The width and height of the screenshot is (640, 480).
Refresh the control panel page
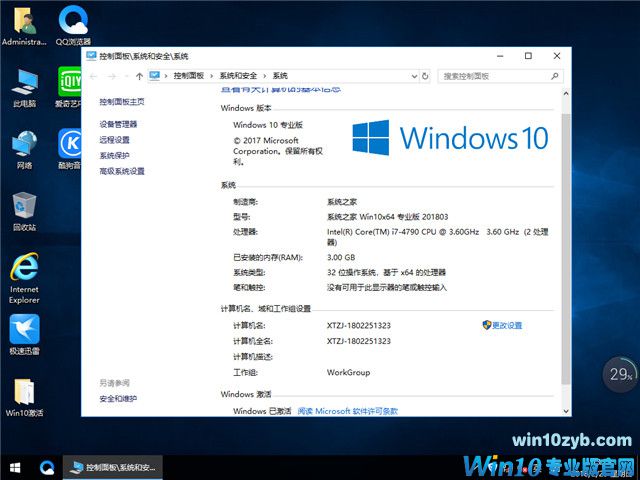click(425, 76)
